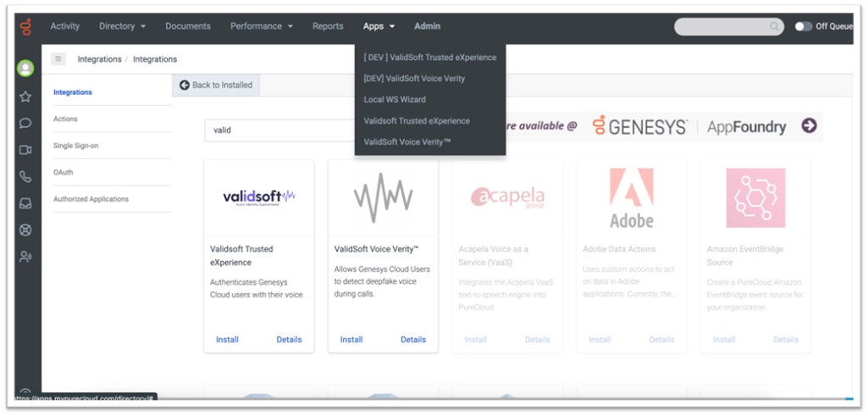Image resolution: width=868 pixels, height=416 pixels.
Task: Click the top search bar field
Action: 727,27
